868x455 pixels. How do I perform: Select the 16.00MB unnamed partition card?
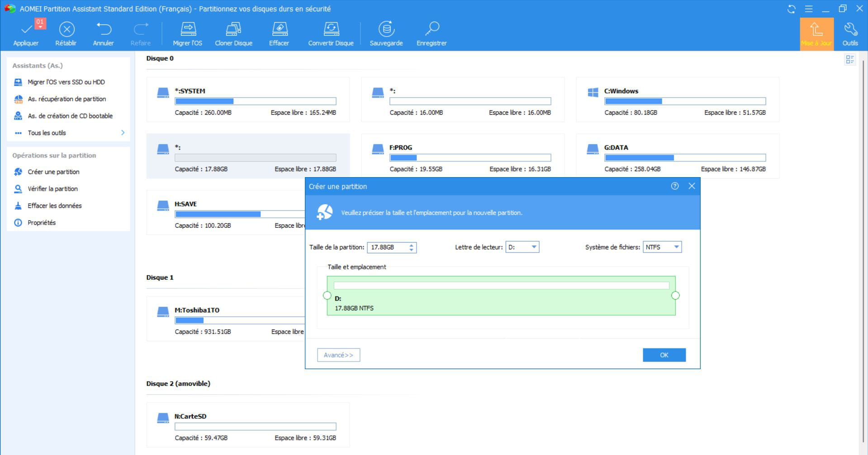pyautogui.click(x=463, y=99)
